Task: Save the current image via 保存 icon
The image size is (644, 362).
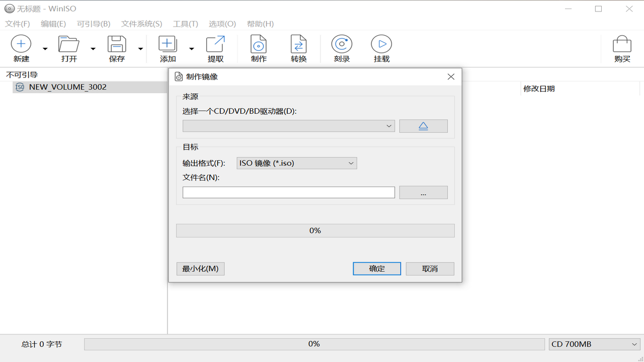Action: 117,48
